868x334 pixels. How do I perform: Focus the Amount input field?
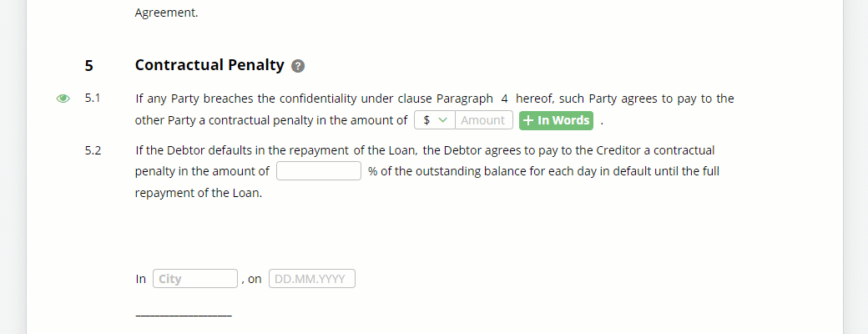(484, 120)
